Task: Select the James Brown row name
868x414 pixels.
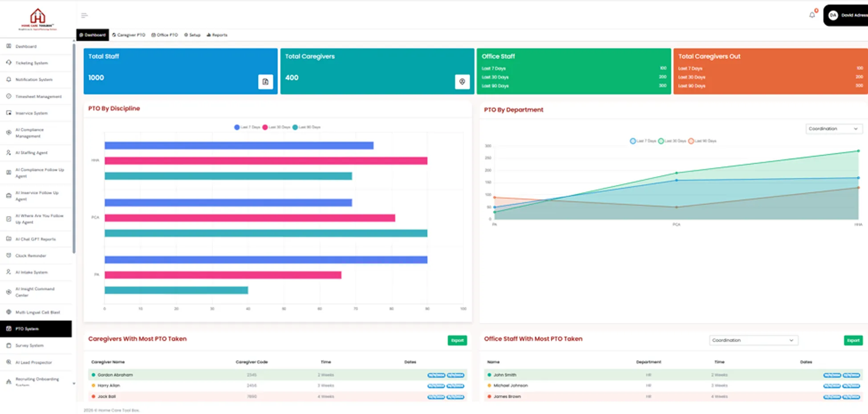Action: [x=507, y=397]
